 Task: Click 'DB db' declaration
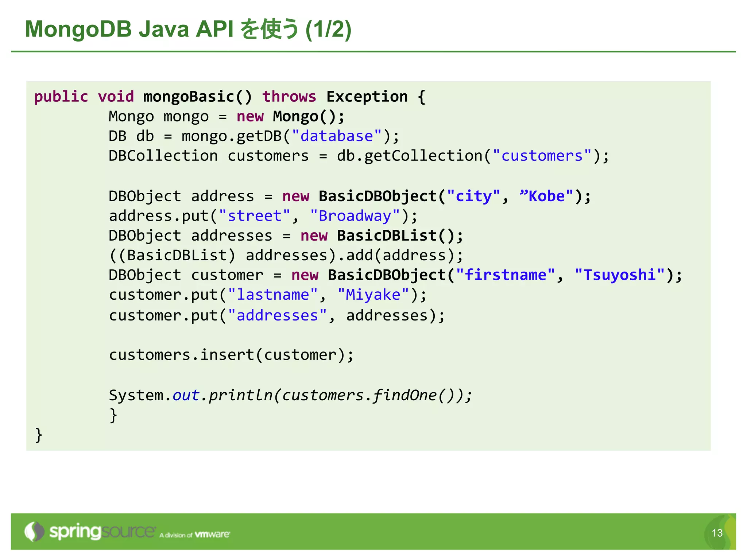(x=131, y=136)
